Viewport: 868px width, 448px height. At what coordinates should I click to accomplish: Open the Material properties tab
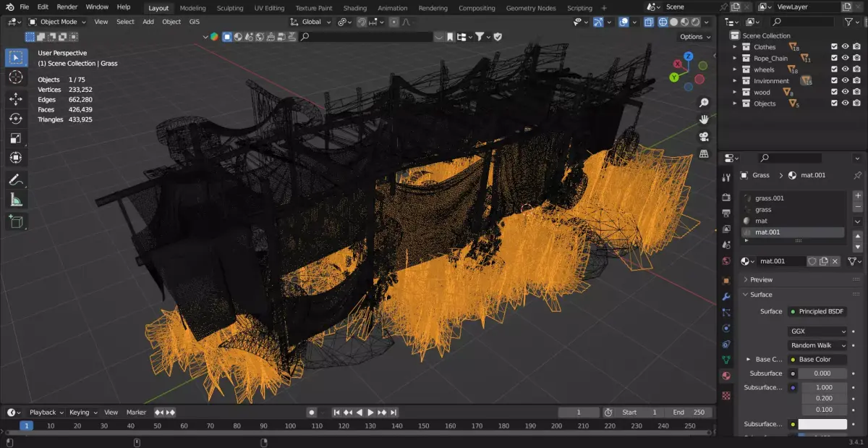726,376
